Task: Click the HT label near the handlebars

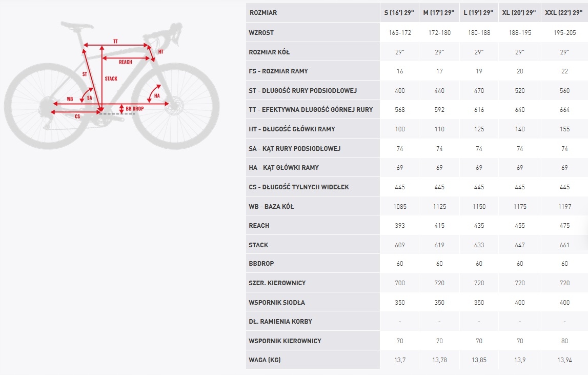Action: (x=160, y=52)
